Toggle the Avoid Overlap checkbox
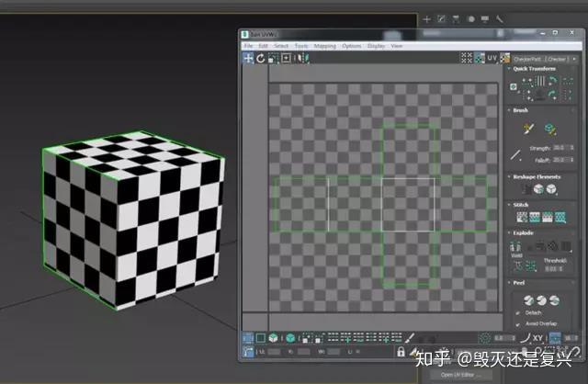This screenshot has width=588, height=384. point(518,323)
